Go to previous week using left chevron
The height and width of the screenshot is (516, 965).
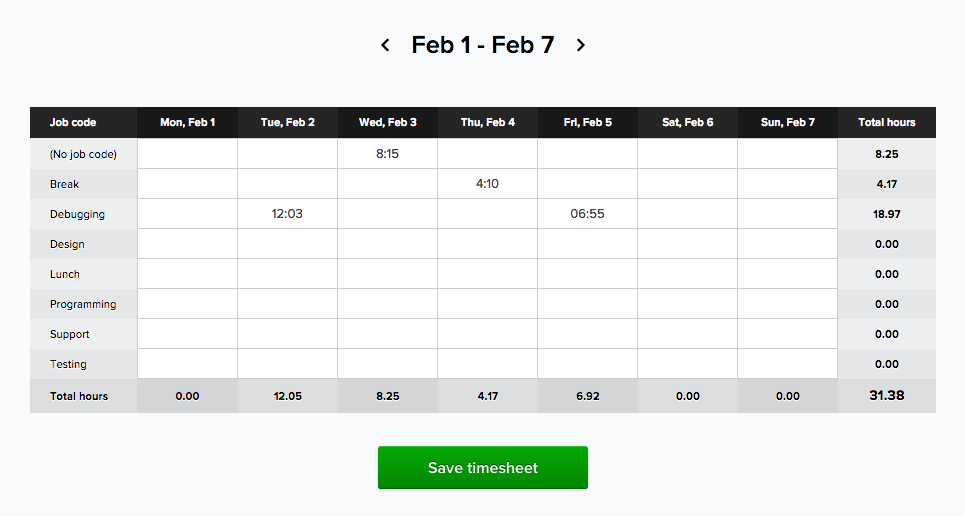click(385, 45)
